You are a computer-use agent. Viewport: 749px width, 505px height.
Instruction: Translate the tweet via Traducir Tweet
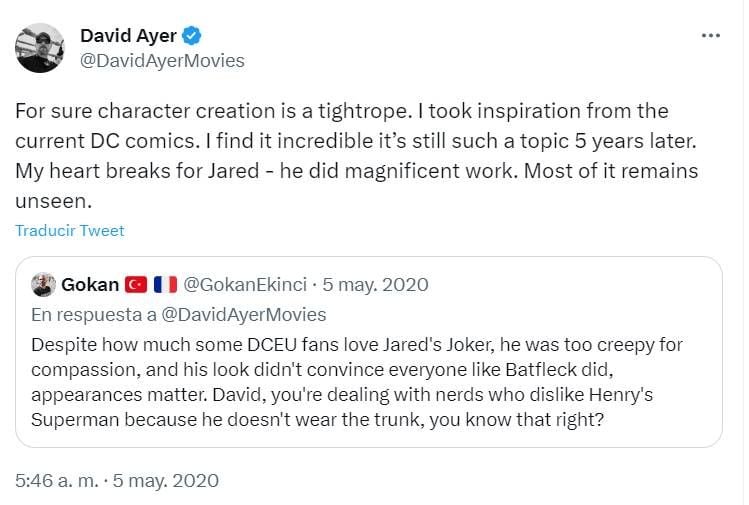pos(70,231)
